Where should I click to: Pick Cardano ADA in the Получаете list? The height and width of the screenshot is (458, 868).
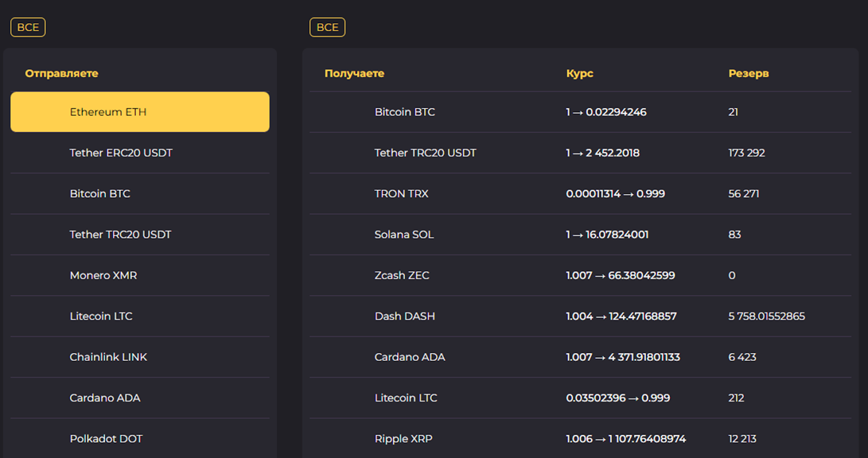[x=580, y=357]
